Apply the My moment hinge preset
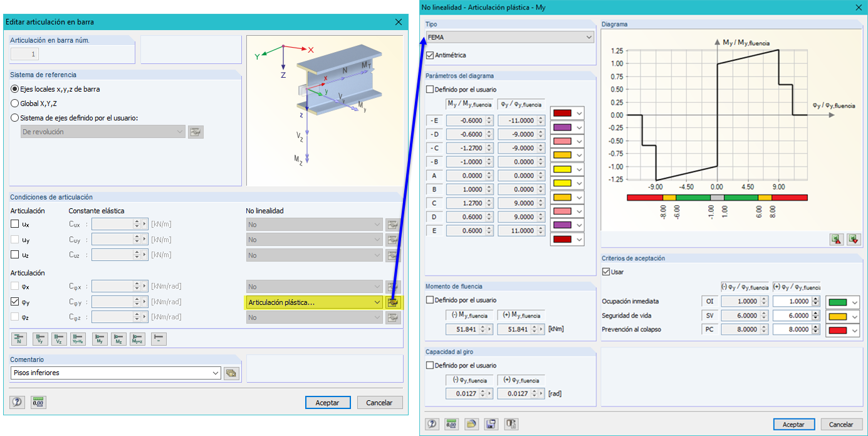Viewport: 868px width, 436px height. click(100, 339)
